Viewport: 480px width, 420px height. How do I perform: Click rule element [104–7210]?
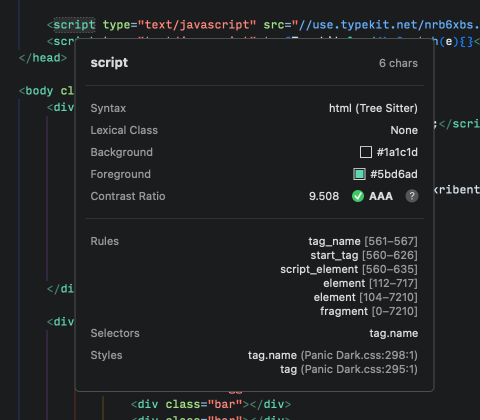pos(365,297)
